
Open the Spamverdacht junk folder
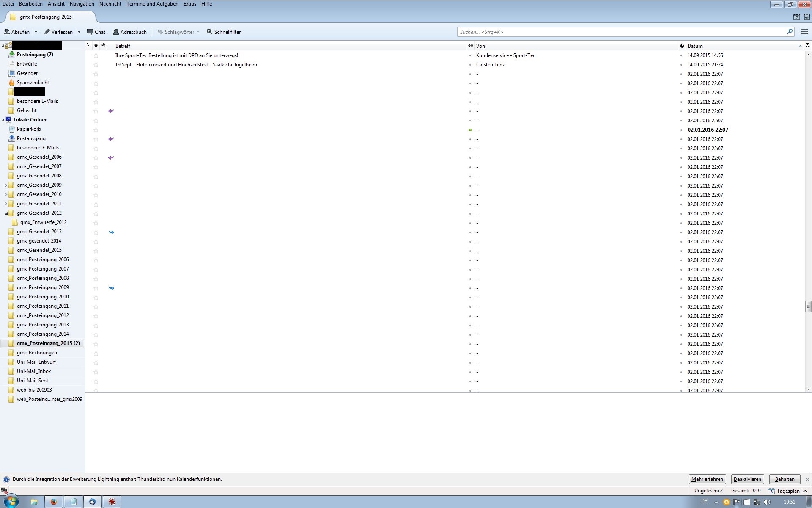33,83
